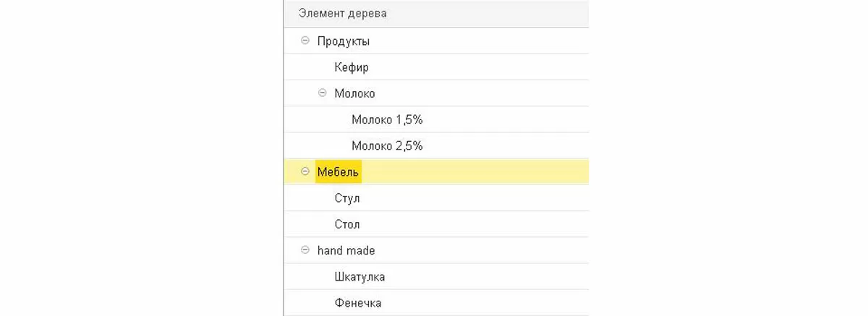Collapse the Продукты tree node
Viewport: 868px width, 316px height.
click(305, 41)
